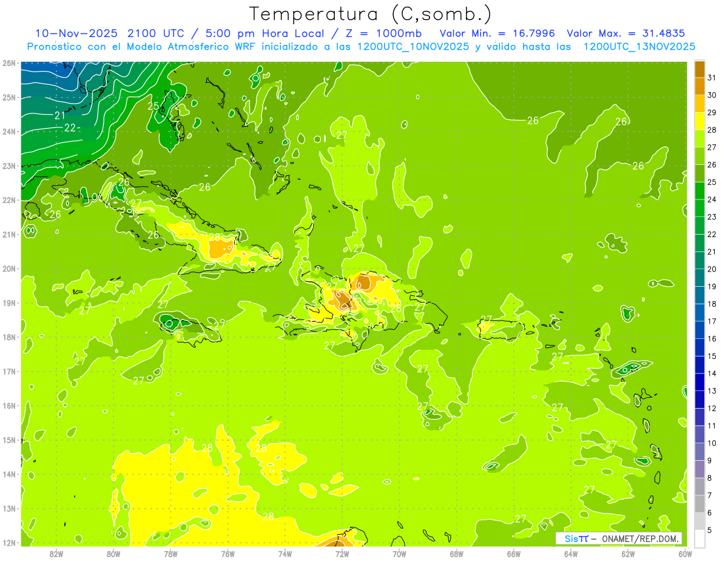This screenshot has width=728, height=562.
Task: Click the dark blue swatch between 13 and 14
Action: [700, 382]
